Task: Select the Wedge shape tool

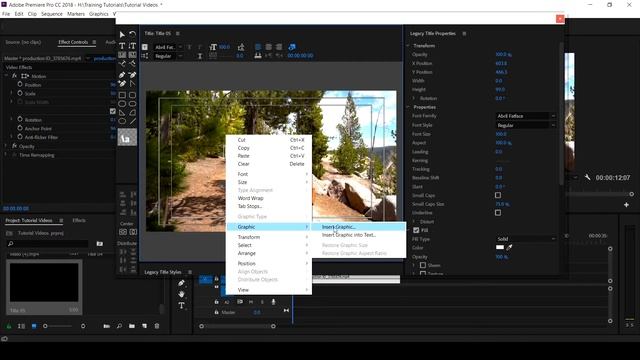Action: point(122,113)
